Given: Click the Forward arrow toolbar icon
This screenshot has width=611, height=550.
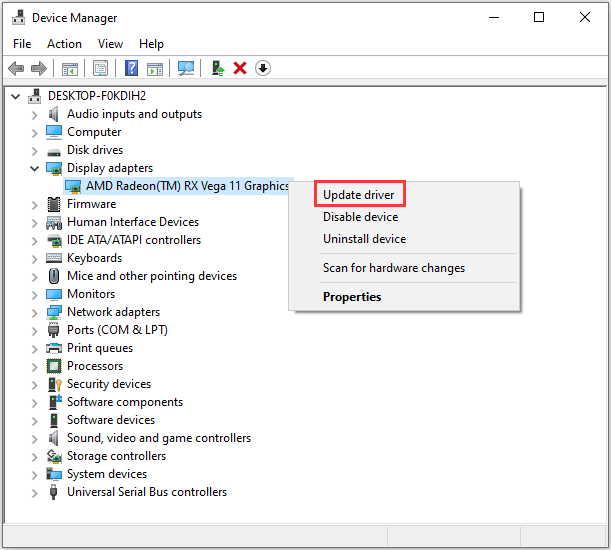Looking at the screenshot, I should pos(39,69).
